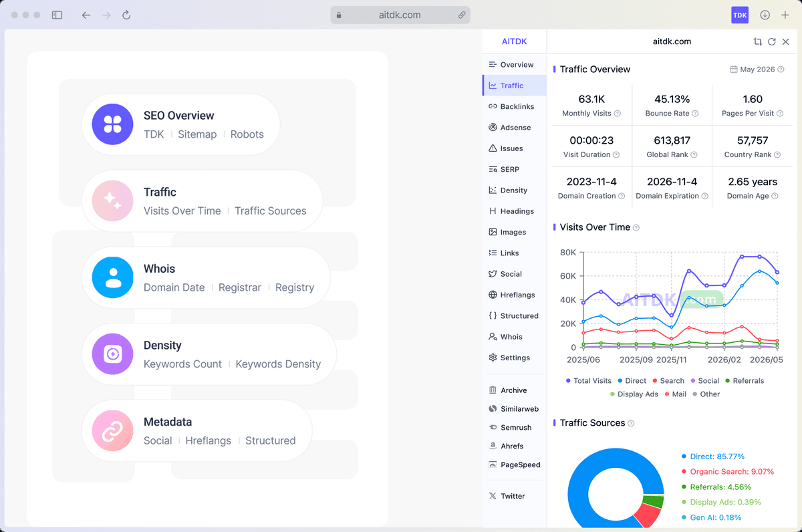Click Referrals 4.56% legend entry
Image resolution: width=802 pixels, height=532 pixels.
click(x=716, y=487)
